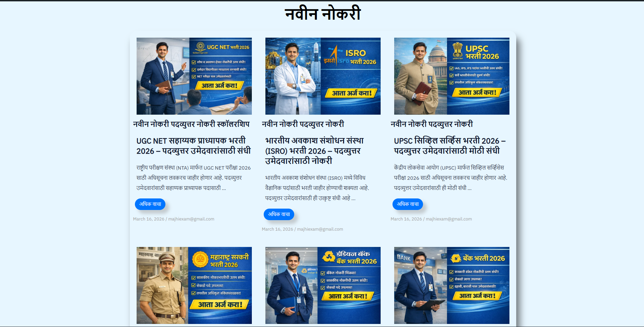Open UGC NET सहाय्यक प्राध्यापक भरती title
The width and height of the screenshot is (644, 327).
tap(194, 146)
